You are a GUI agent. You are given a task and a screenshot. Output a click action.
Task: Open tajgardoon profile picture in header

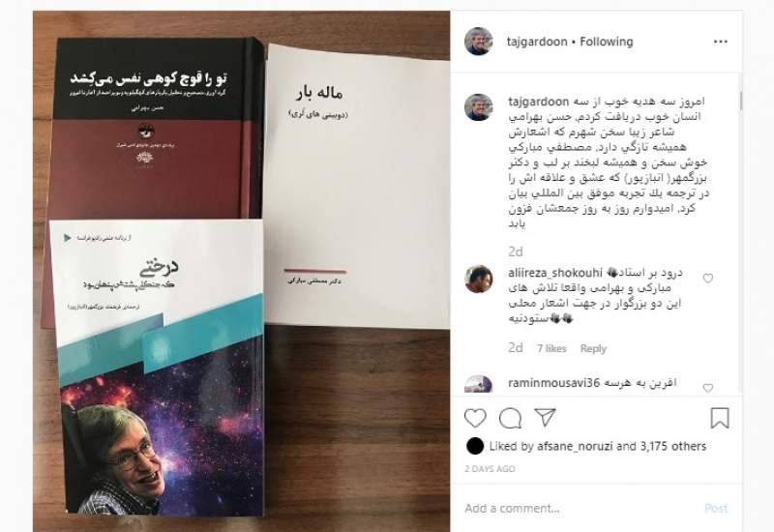478,41
